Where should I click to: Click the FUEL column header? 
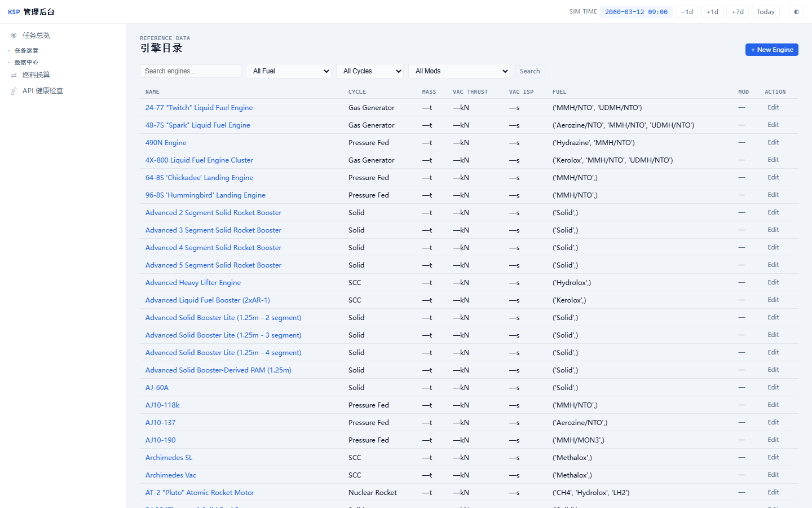(559, 92)
